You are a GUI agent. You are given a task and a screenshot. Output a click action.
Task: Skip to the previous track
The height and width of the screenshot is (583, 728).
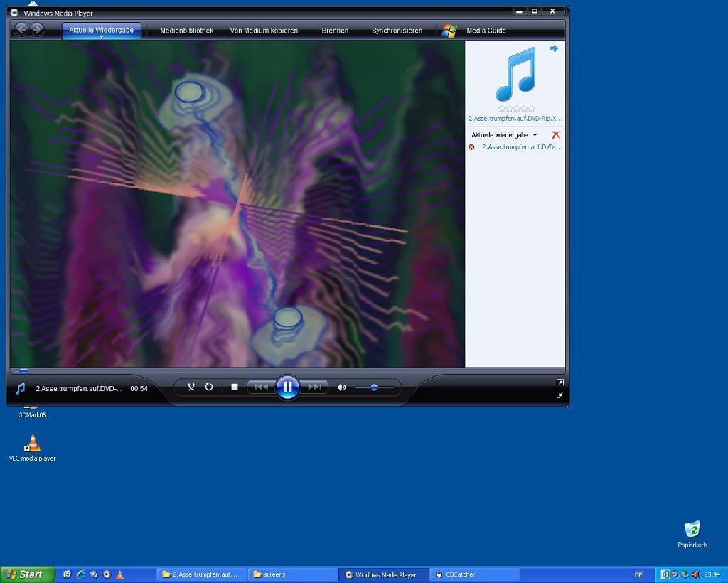click(x=261, y=387)
